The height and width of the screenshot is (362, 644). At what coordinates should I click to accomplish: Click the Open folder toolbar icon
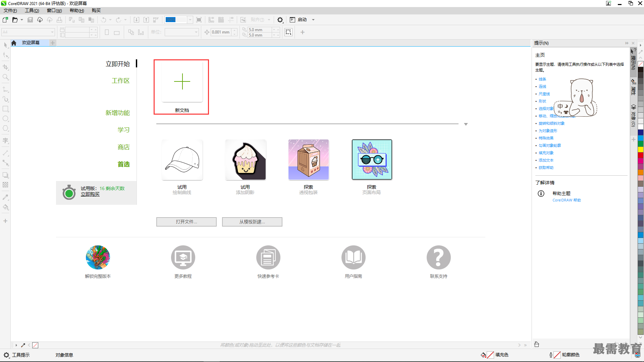[15, 20]
